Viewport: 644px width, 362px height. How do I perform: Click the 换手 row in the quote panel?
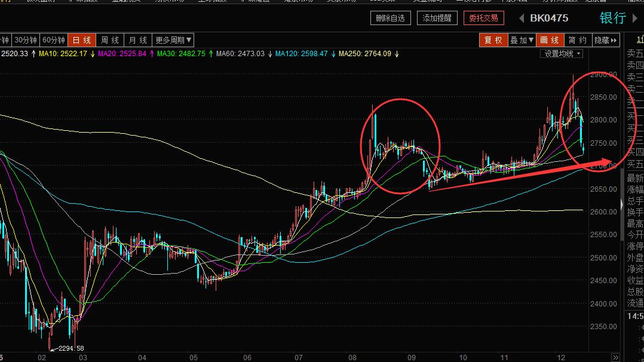coord(635,213)
